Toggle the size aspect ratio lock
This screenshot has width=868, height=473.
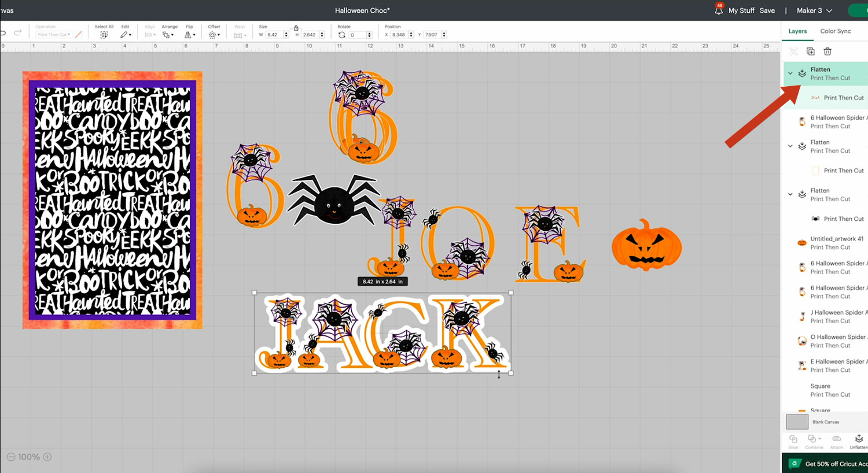click(x=296, y=28)
